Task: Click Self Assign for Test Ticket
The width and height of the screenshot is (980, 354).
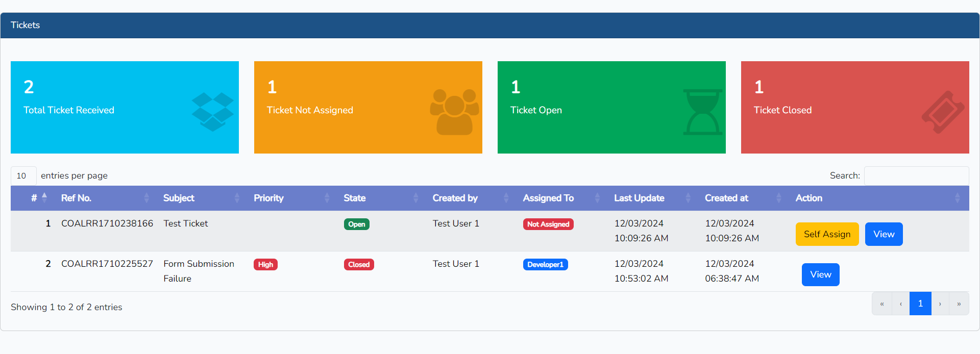Action: (827, 234)
